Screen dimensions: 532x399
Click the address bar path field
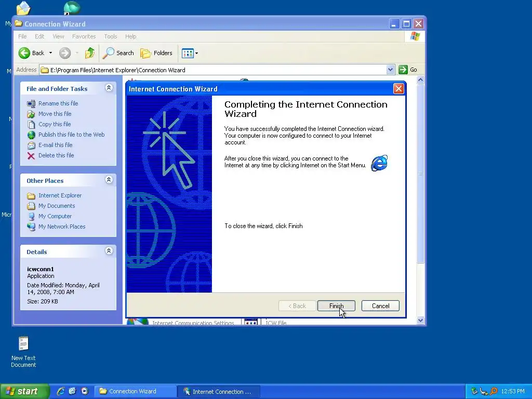(x=212, y=70)
